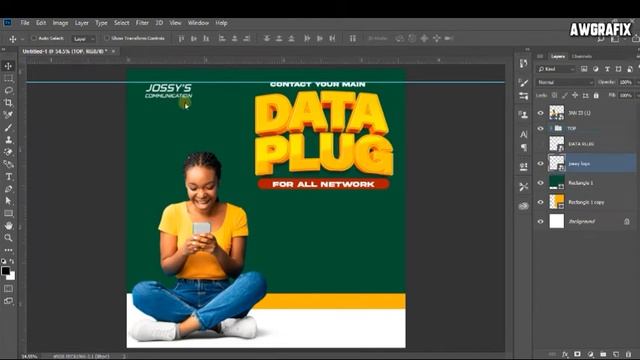Open the Character panel icon
640x360 pixels.
click(524, 134)
